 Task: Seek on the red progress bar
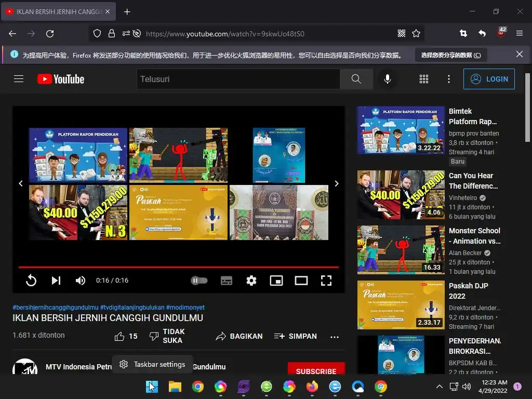coord(179,268)
